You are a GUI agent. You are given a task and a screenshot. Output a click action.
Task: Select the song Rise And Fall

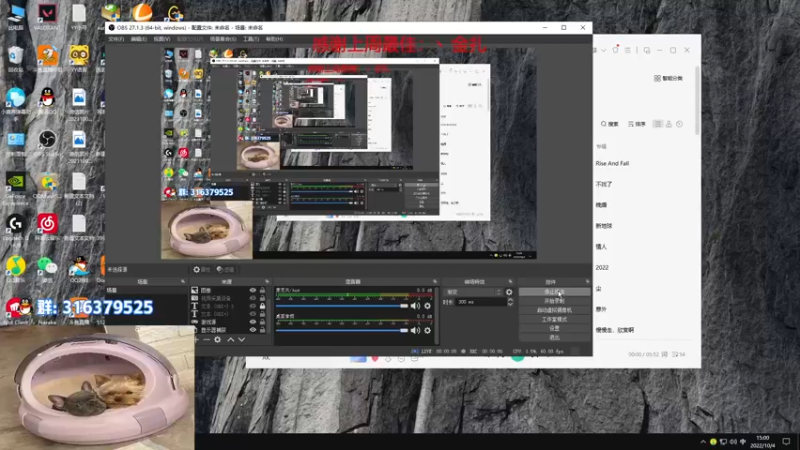pos(612,163)
